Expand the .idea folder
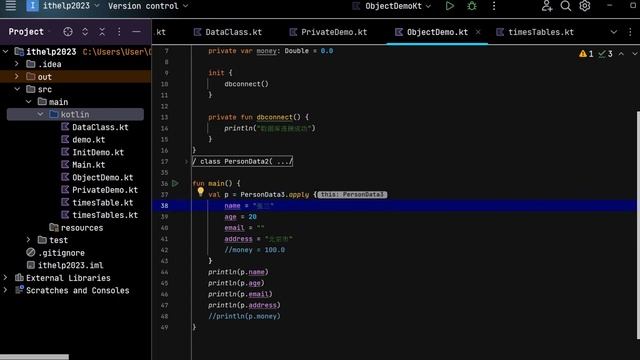The width and height of the screenshot is (640, 360). (17, 64)
